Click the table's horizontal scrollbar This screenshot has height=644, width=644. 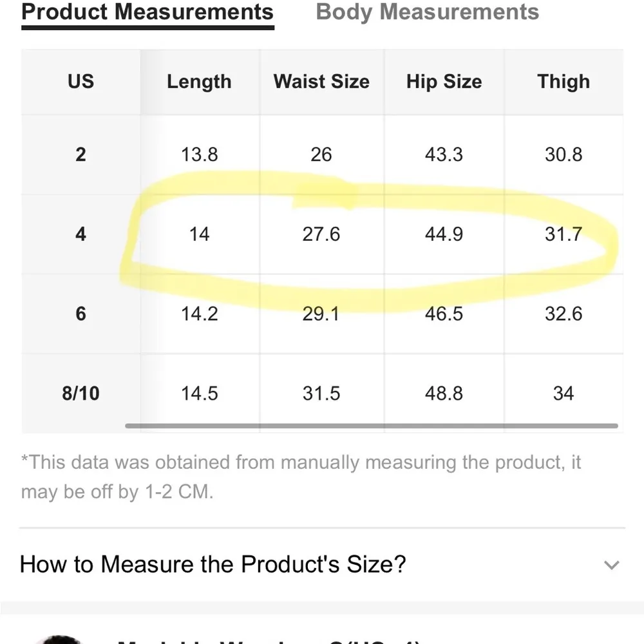(372, 426)
